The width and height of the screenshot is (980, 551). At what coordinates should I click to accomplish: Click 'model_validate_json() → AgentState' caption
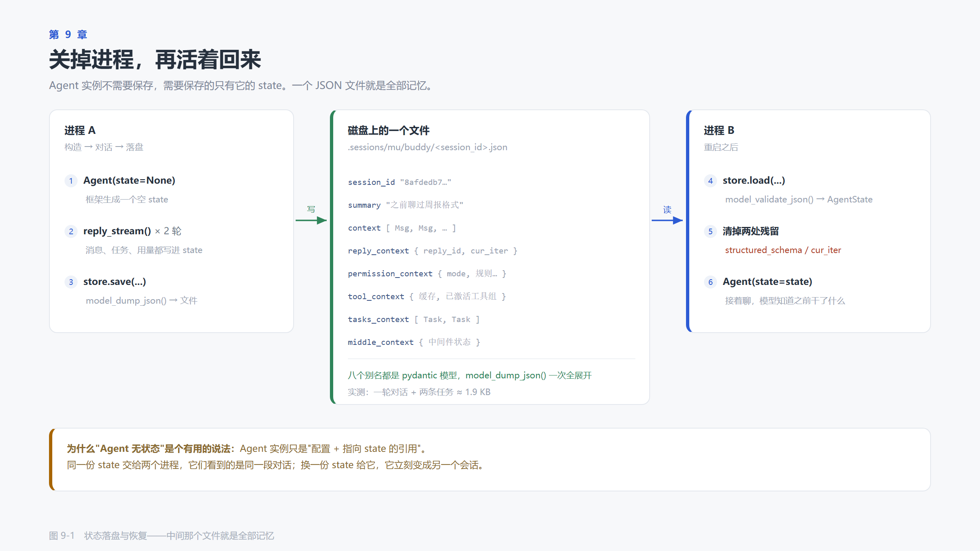click(799, 199)
